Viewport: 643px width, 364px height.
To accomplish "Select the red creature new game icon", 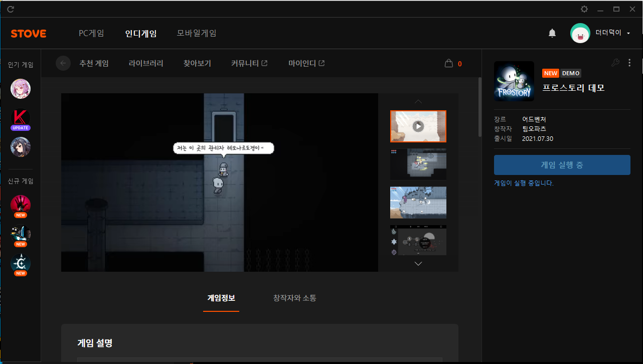I will coord(21,206).
